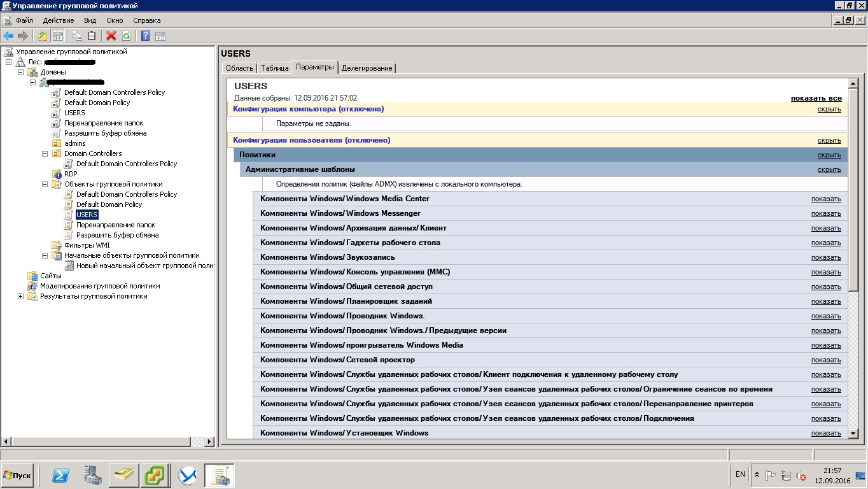
Task: Hide the Конфигурация компьютера section
Action: tap(829, 110)
